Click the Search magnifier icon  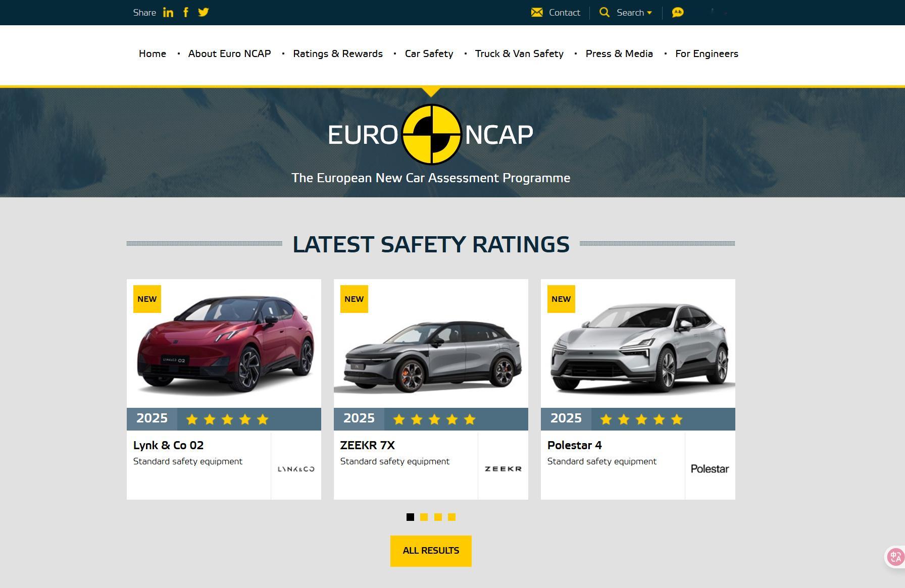tap(605, 12)
